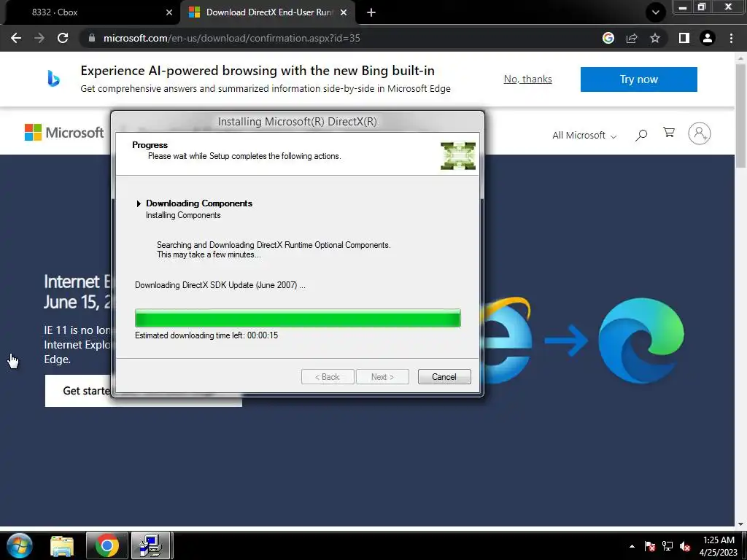This screenshot has width=747, height=560.
Task: Click the Microsoft sign-in account icon
Action: coord(699,134)
